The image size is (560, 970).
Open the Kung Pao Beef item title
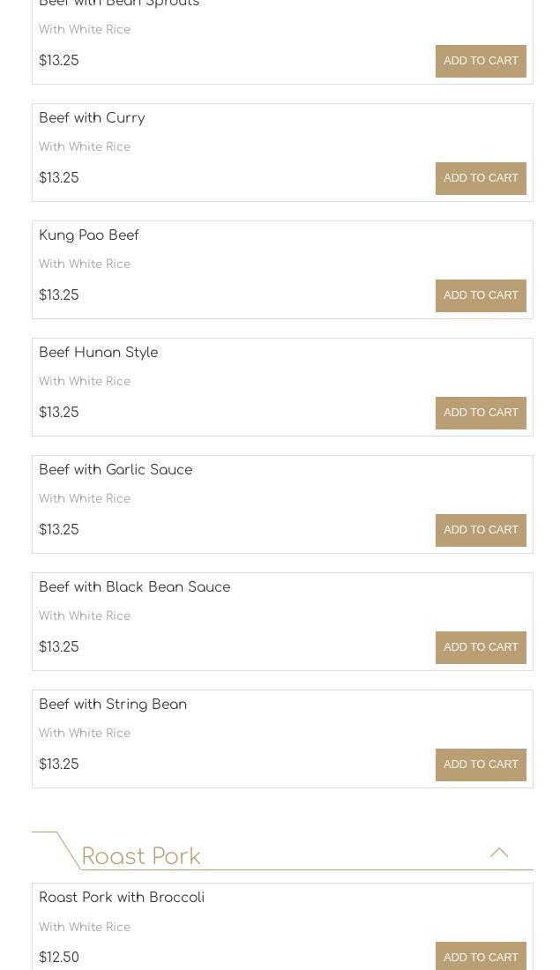[89, 235]
